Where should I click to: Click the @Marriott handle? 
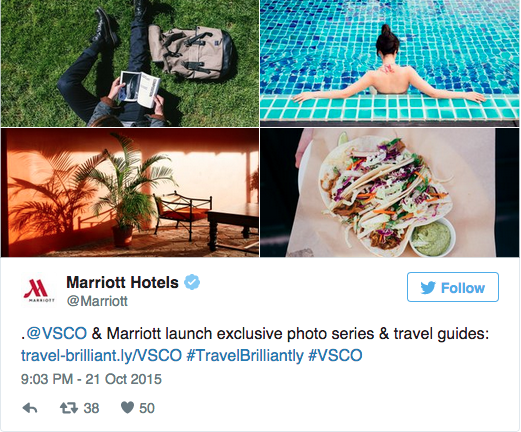point(97,301)
